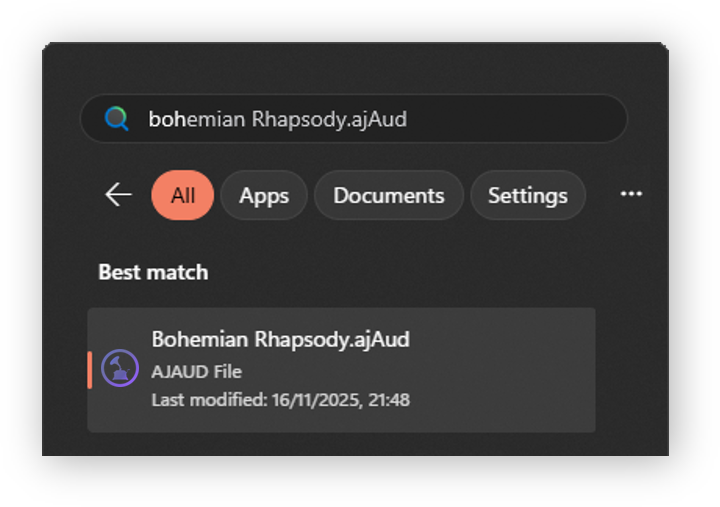Screen dimensions: 720x507
Task: Filter results by Settings
Action: (x=527, y=195)
